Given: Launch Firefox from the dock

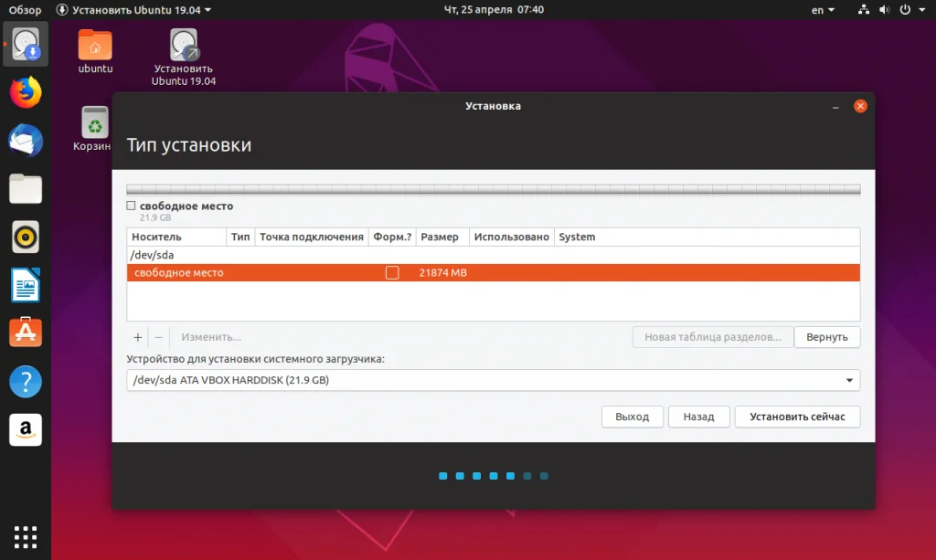Looking at the screenshot, I should tap(26, 92).
